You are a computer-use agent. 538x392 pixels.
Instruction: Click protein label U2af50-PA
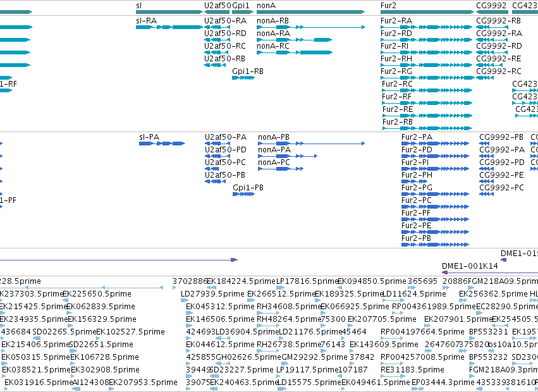pyautogui.click(x=226, y=137)
